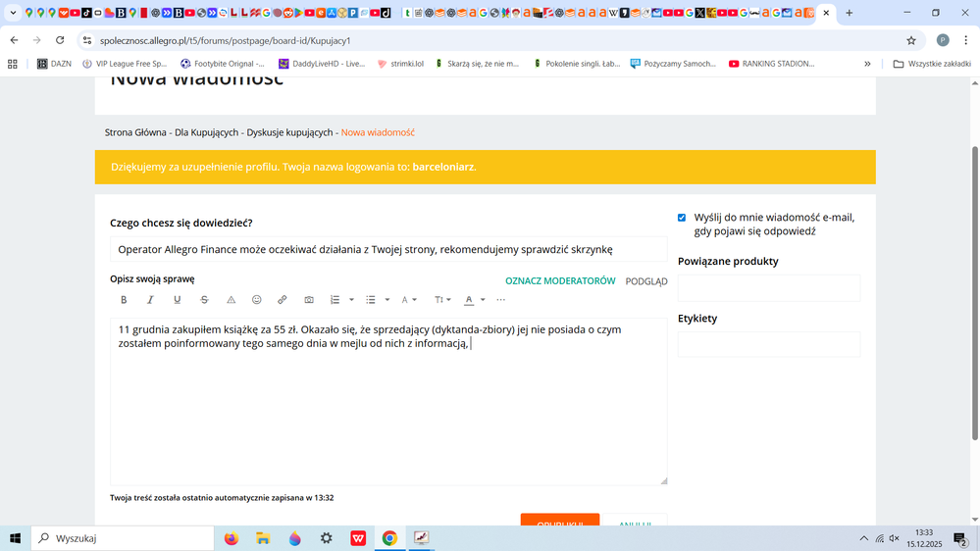Screen dimensions: 980x551
Task: Apply italic formatting in editor
Action: (x=150, y=300)
